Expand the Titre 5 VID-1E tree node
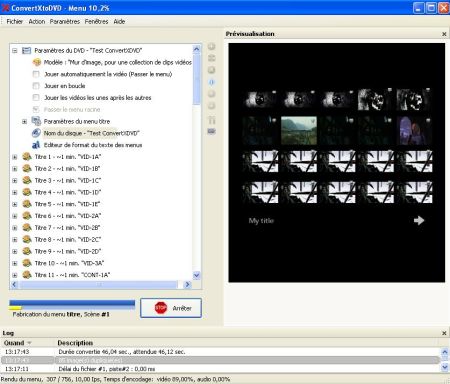 tap(15, 204)
